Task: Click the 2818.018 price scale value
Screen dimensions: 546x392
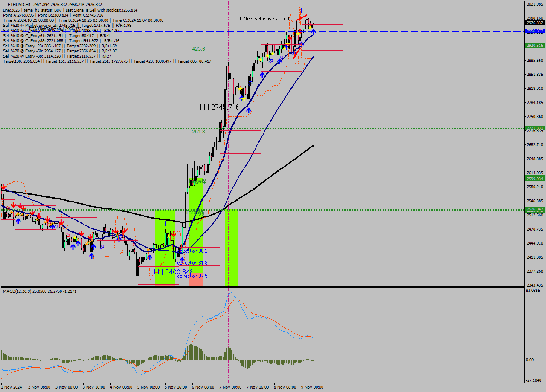Action: (535, 89)
